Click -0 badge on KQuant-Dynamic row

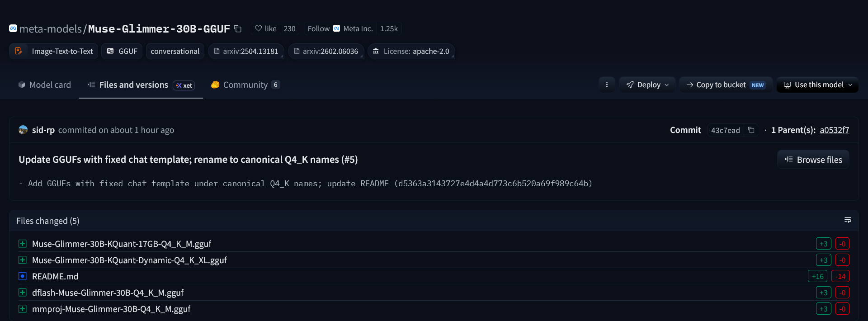843,260
